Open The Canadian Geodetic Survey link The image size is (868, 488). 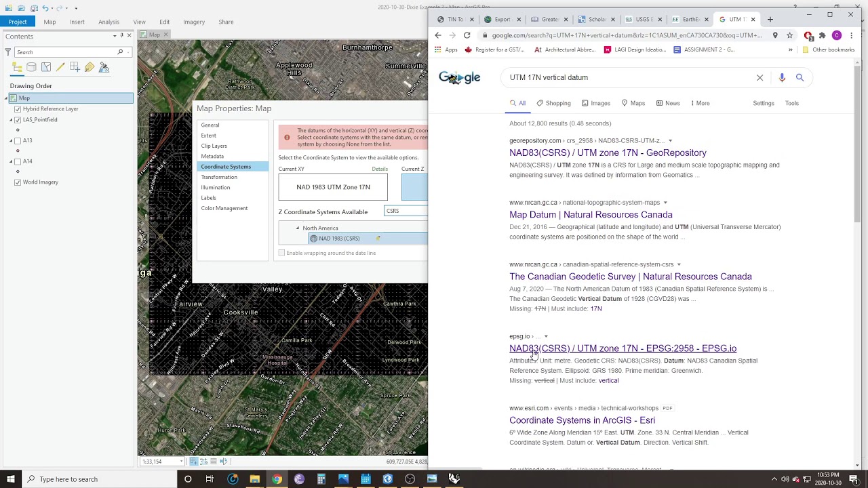pyautogui.click(x=631, y=277)
